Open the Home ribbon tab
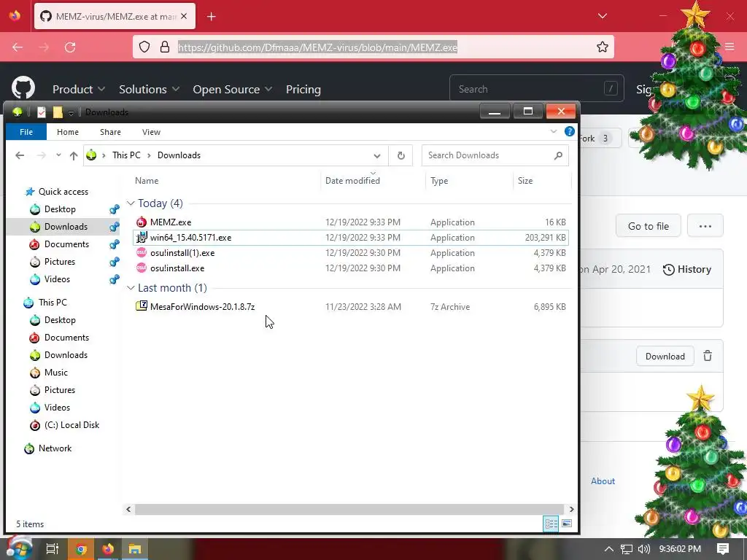 point(68,132)
